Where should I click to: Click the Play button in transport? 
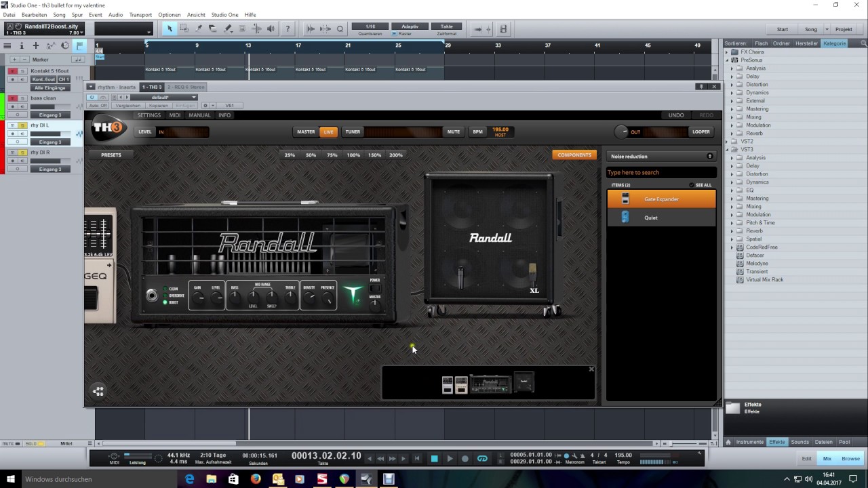tap(450, 459)
